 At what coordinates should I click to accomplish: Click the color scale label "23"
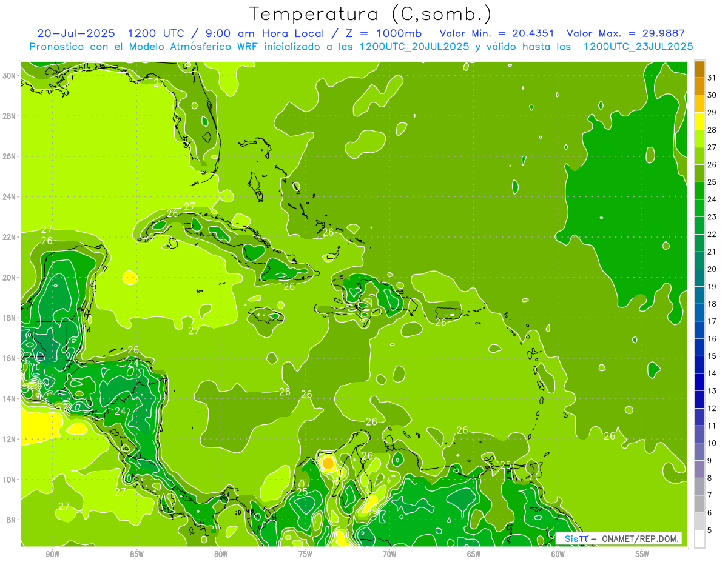coord(712,217)
